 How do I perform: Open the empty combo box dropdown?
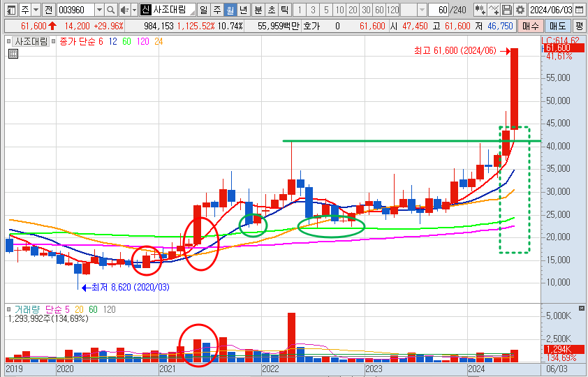[422, 10]
